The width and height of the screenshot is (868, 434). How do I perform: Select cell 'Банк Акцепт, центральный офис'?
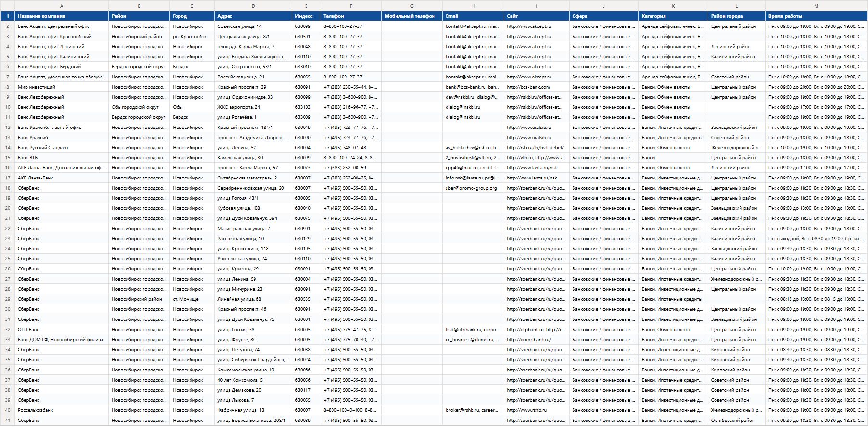(x=62, y=26)
